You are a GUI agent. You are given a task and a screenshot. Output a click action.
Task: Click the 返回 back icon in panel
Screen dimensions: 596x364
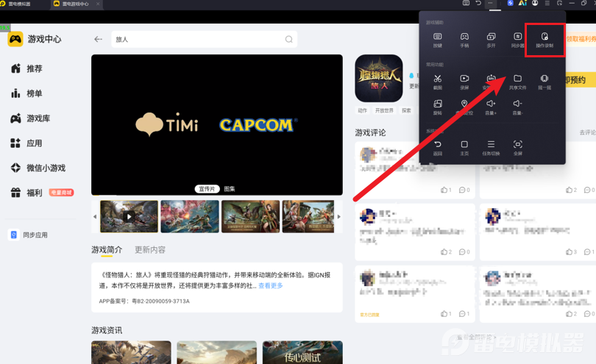point(438,148)
